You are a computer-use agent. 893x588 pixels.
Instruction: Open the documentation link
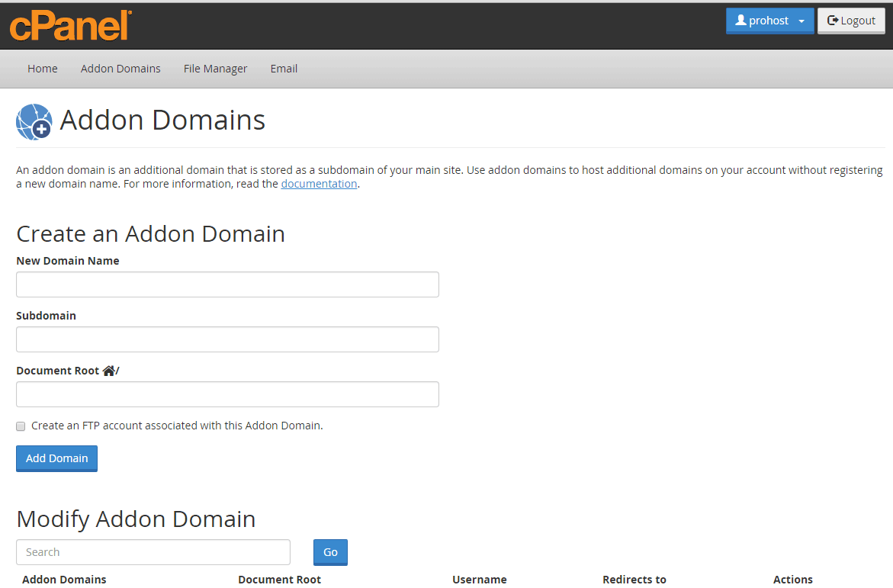click(x=319, y=183)
